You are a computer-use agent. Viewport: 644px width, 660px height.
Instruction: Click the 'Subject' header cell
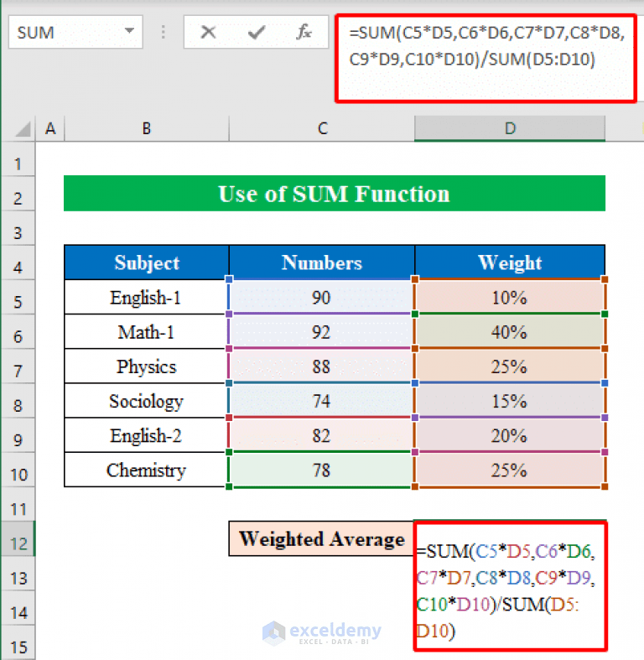coord(147,262)
